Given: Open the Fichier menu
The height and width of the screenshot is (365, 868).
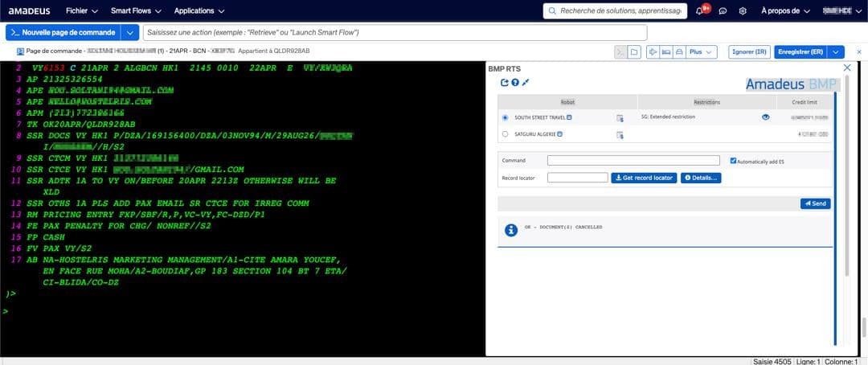Looking at the screenshot, I should (x=81, y=11).
